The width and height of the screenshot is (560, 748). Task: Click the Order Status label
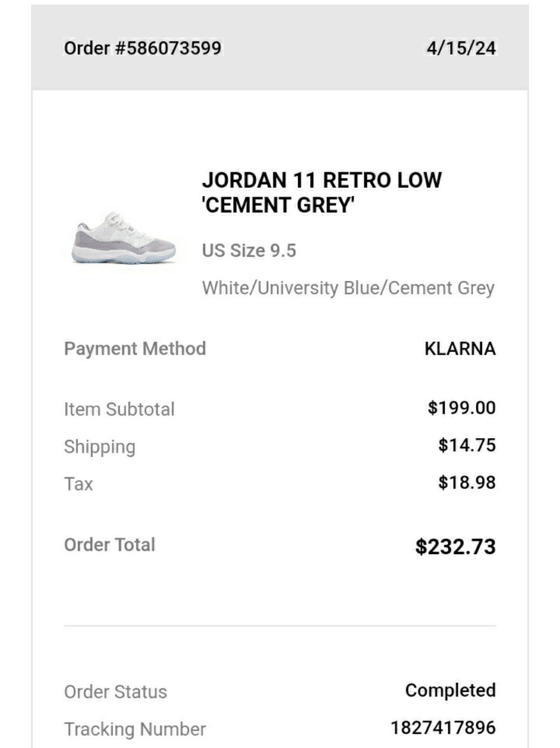(x=115, y=692)
